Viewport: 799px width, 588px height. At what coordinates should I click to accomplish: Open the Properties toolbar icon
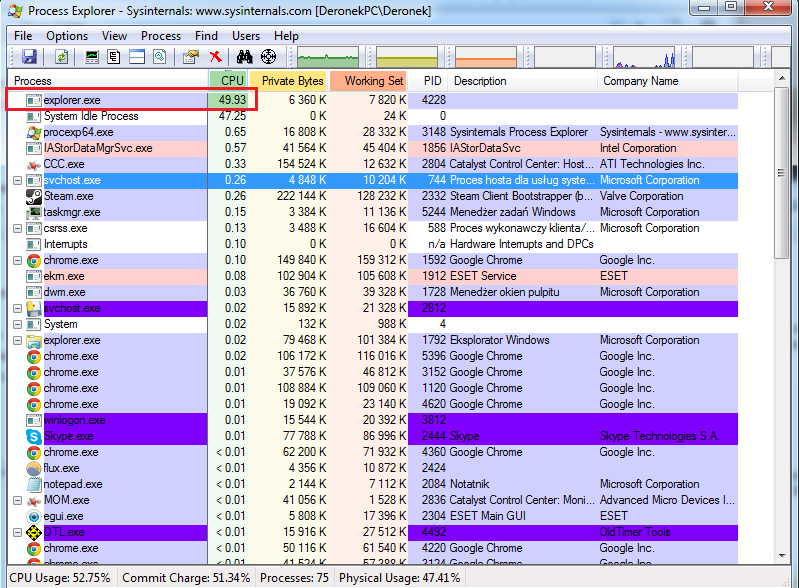click(191, 57)
